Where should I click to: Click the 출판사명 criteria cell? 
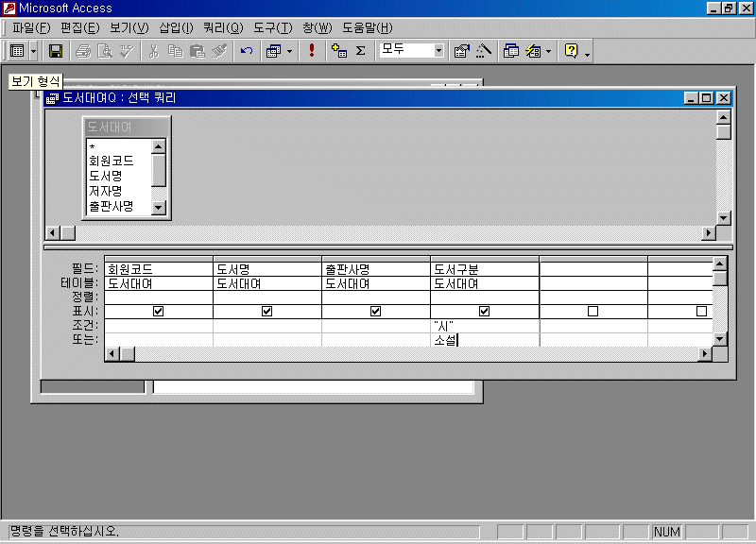point(375,326)
